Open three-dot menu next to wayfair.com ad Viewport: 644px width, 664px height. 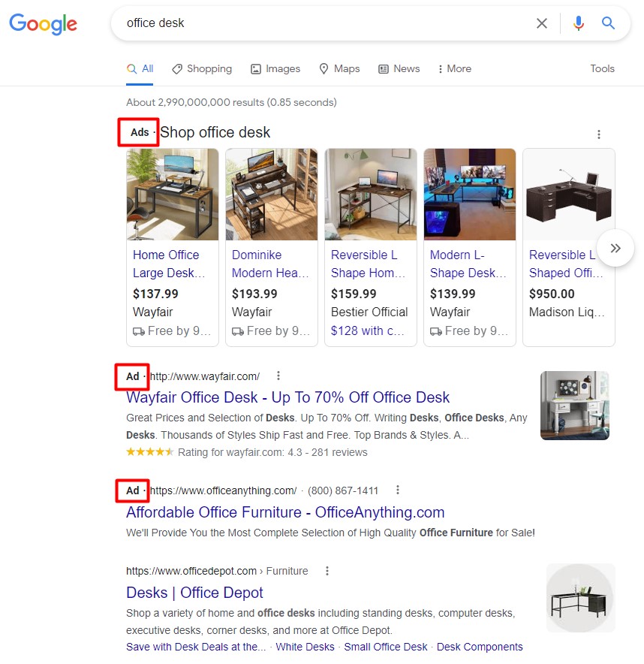(278, 376)
